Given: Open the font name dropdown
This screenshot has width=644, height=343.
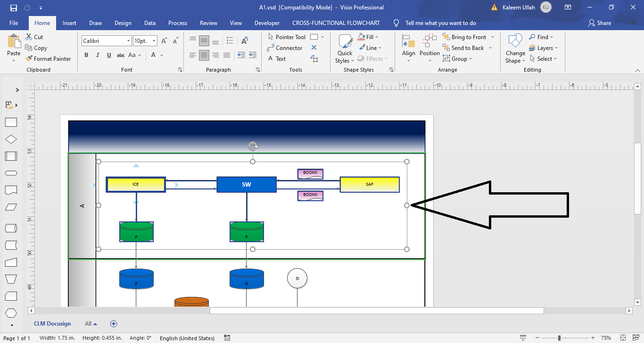Looking at the screenshot, I should (x=128, y=41).
